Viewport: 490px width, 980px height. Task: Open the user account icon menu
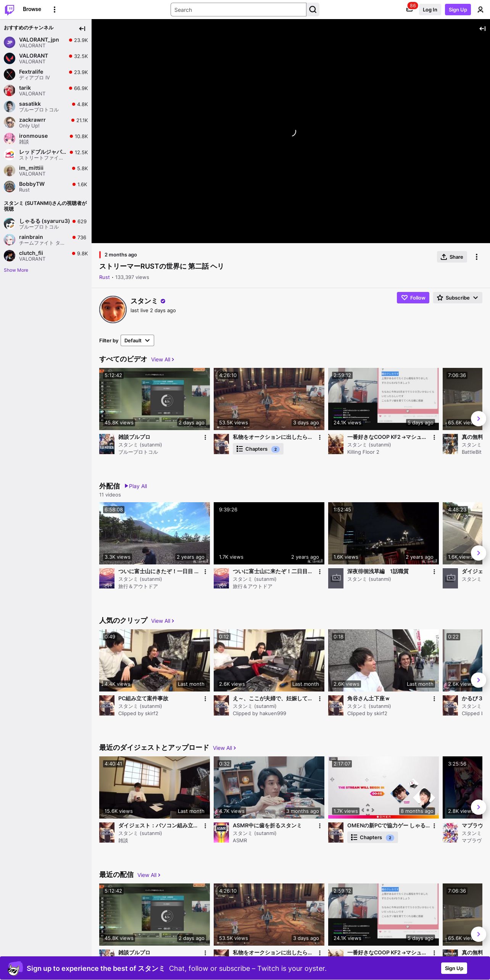click(480, 10)
